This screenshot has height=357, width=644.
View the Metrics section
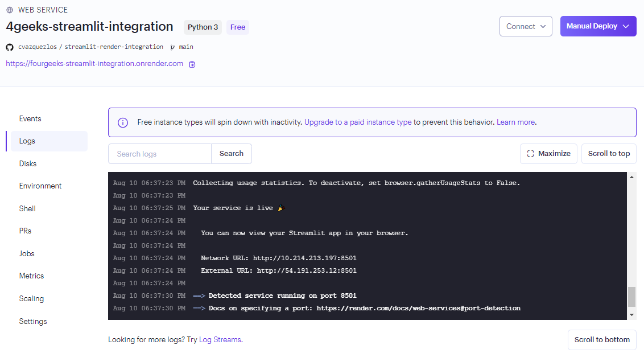pos(31,276)
